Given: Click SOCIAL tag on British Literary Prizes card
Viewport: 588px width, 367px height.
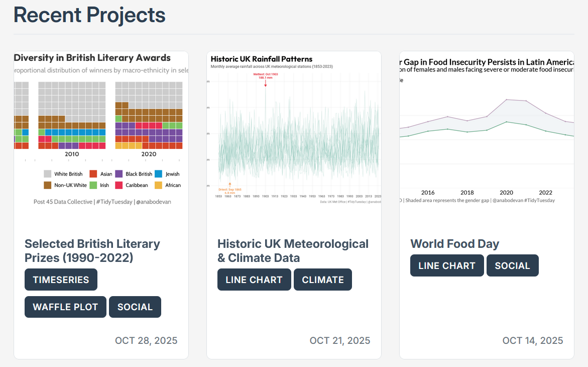Looking at the screenshot, I should [135, 307].
